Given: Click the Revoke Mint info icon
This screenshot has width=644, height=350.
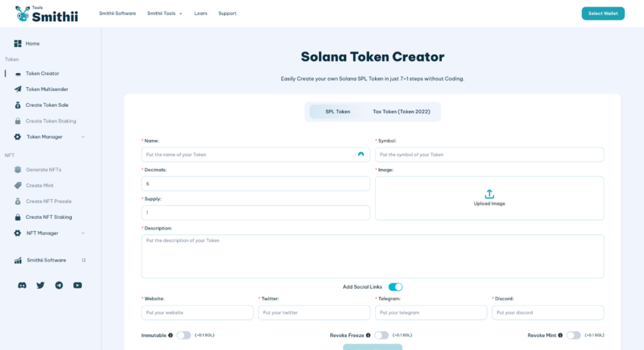Looking at the screenshot, I should [560, 335].
